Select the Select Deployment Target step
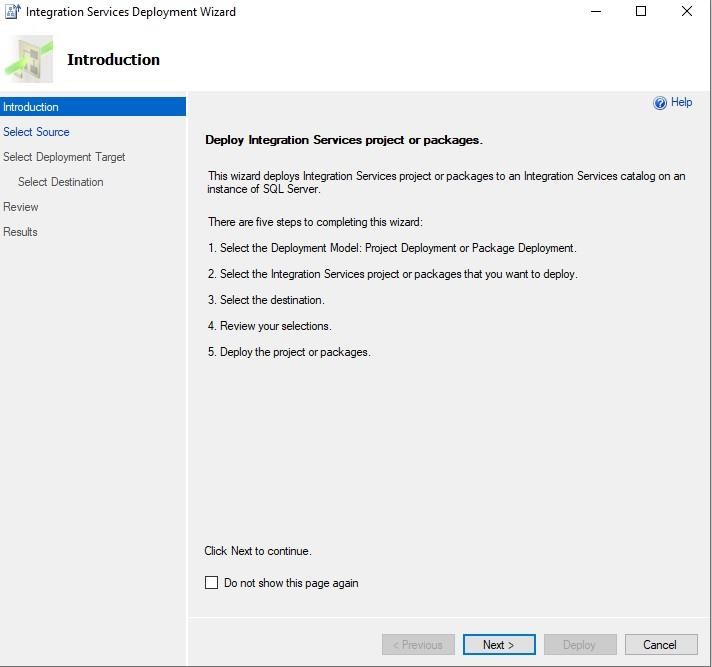This screenshot has height=667, width=712. click(x=64, y=157)
